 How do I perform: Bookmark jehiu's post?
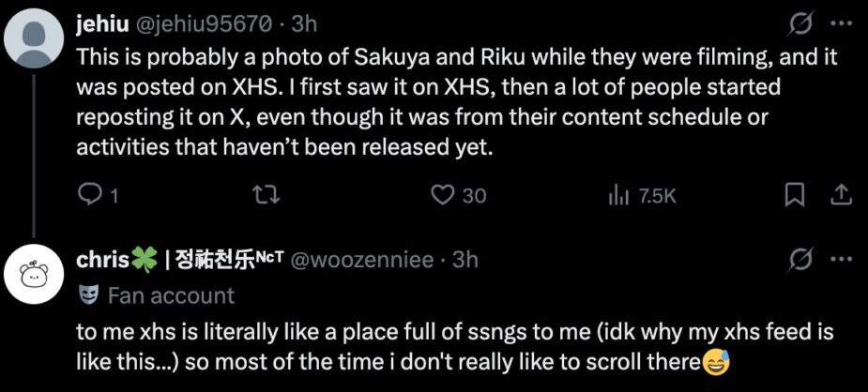tap(795, 194)
